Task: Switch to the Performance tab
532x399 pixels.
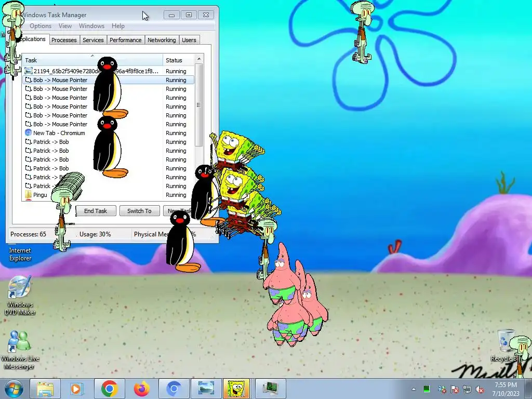Action: coord(125,40)
